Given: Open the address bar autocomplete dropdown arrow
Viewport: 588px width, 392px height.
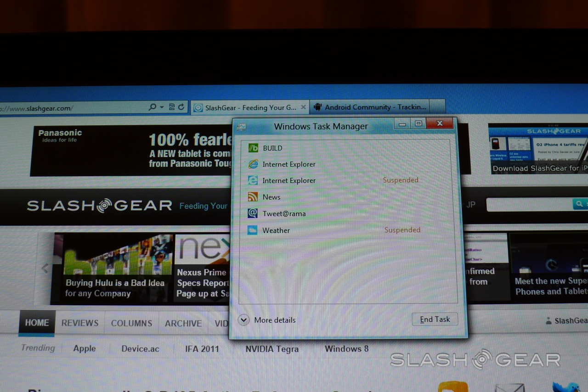Looking at the screenshot, I should pos(162,107).
